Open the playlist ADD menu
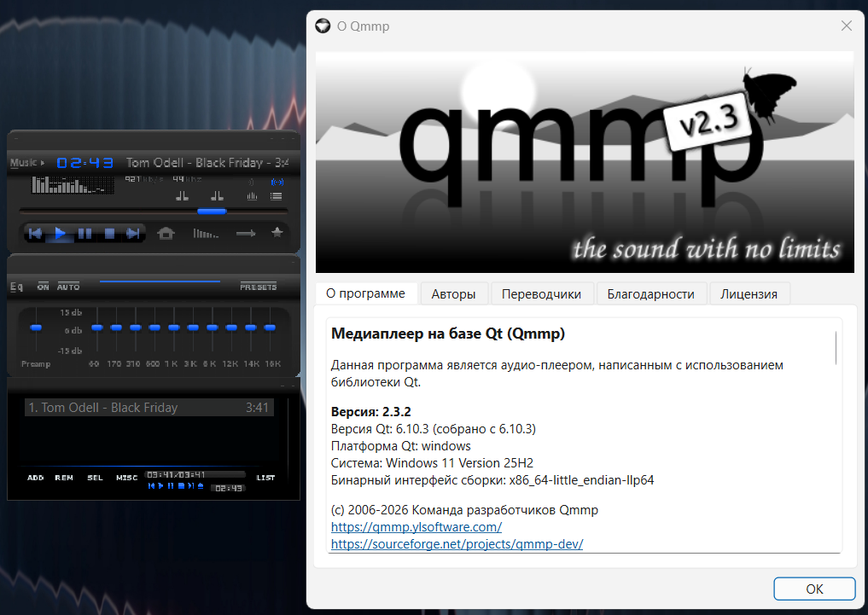The height and width of the screenshot is (615, 868). (36, 478)
